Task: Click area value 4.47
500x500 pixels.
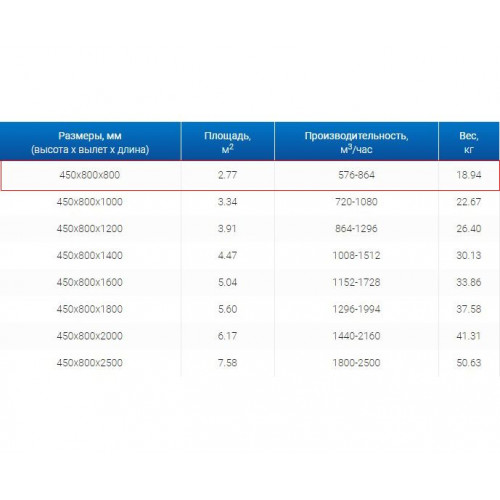Action: [228, 255]
